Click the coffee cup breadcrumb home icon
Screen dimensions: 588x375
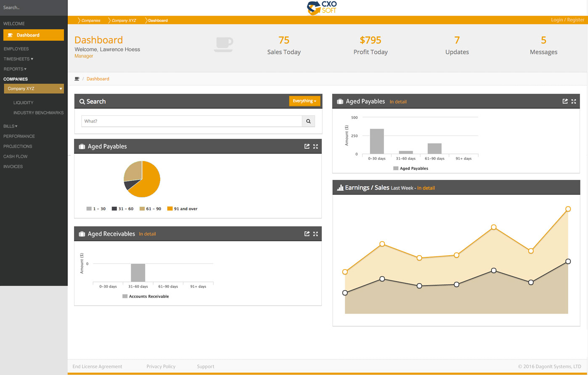pos(77,79)
